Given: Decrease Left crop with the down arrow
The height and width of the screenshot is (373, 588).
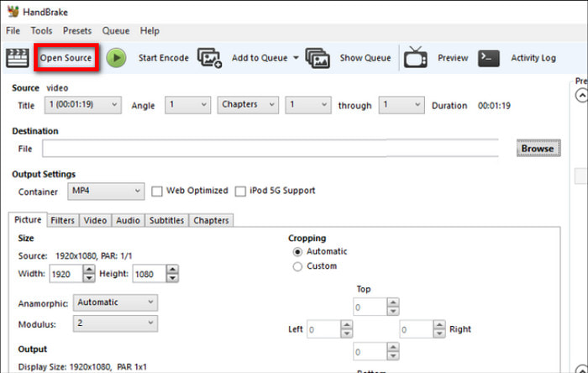Looking at the screenshot, I should (x=346, y=334).
